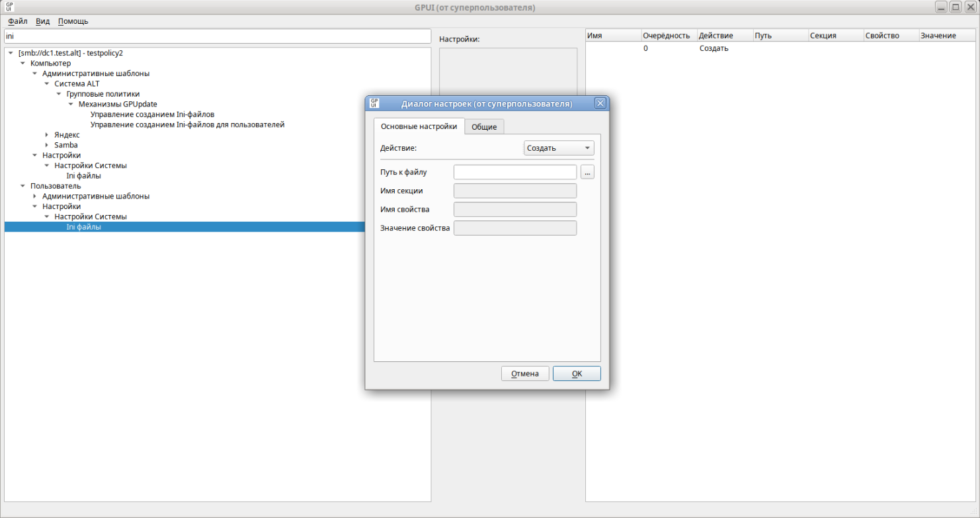Screen dimensions: 980x518
Task: Open the Файл menu
Action: point(18,21)
